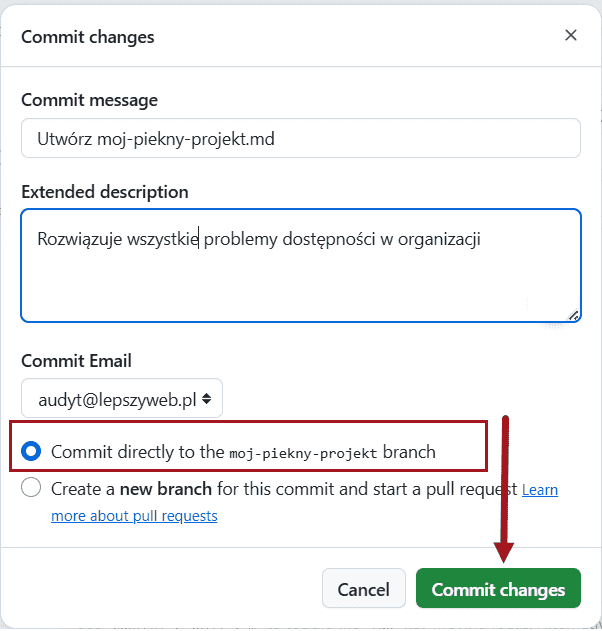Select Commit directly to the branch option
Image resolution: width=602 pixels, height=631 pixels.
[x=31, y=451]
